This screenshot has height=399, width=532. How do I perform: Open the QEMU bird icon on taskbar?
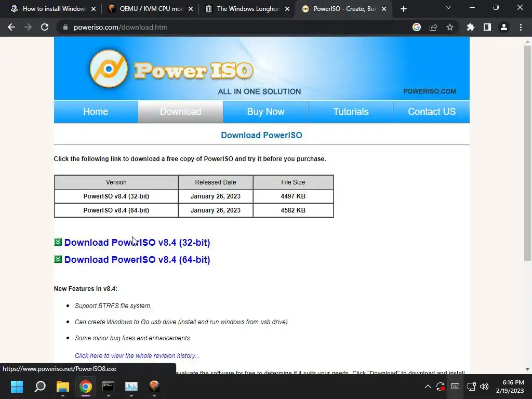154,387
